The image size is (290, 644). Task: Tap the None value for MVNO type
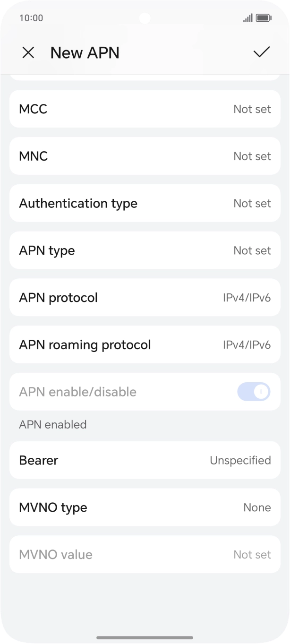[x=257, y=507]
